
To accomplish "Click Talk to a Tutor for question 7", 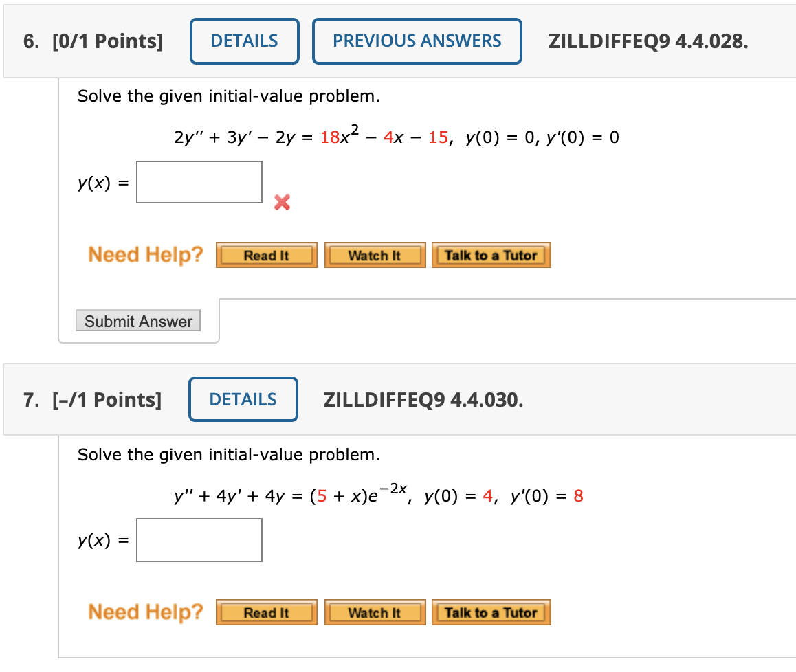I will [491, 612].
